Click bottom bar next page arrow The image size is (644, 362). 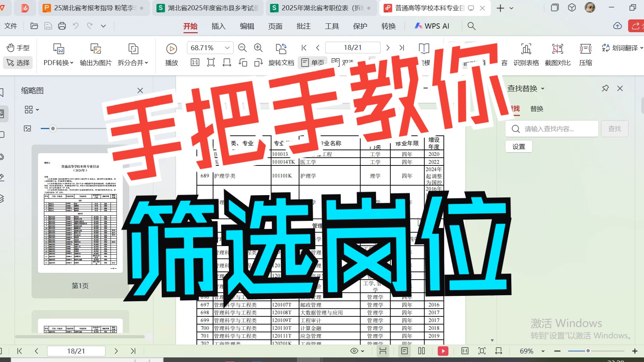tap(116, 351)
